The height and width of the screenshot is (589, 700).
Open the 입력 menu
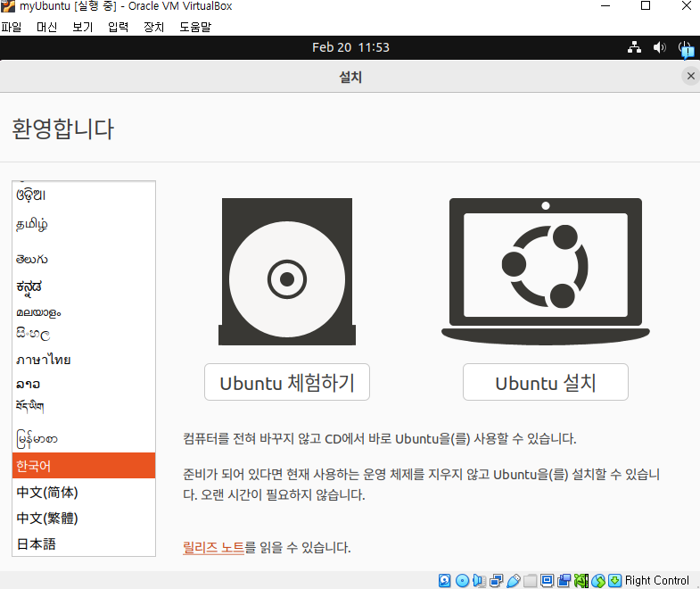pyautogui.click(x=119, y=28)
